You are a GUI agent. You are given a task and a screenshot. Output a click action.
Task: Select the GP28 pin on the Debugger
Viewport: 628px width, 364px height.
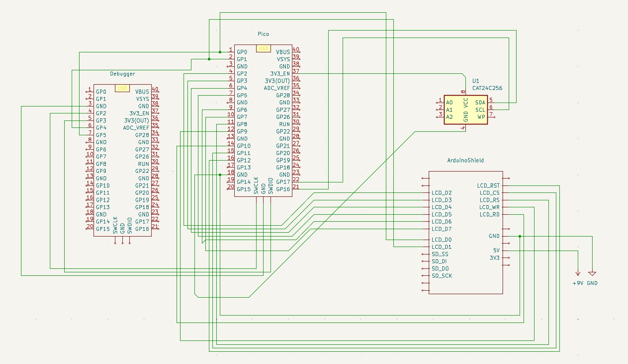[142, 135]
